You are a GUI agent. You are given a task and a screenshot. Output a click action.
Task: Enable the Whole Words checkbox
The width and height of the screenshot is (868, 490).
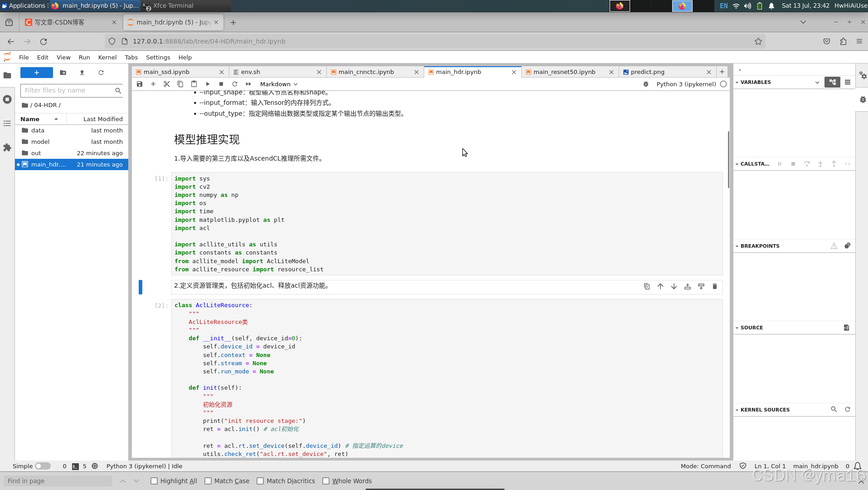point(326,481)
